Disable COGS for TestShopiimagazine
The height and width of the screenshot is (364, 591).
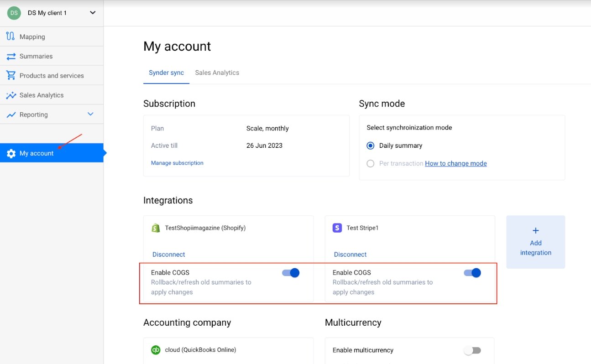(291, 272)
